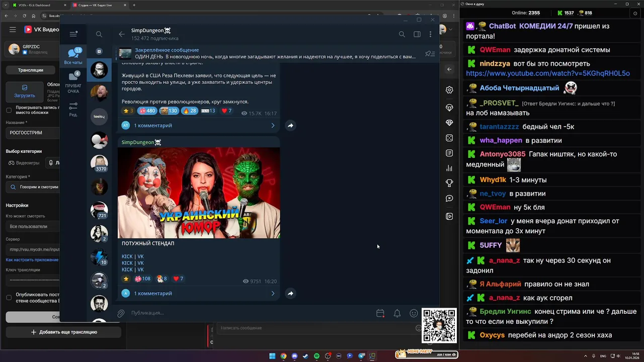Click the pinned messages list icon
The width and height of the screenshot is (644, 362).
tap(429, 53)
